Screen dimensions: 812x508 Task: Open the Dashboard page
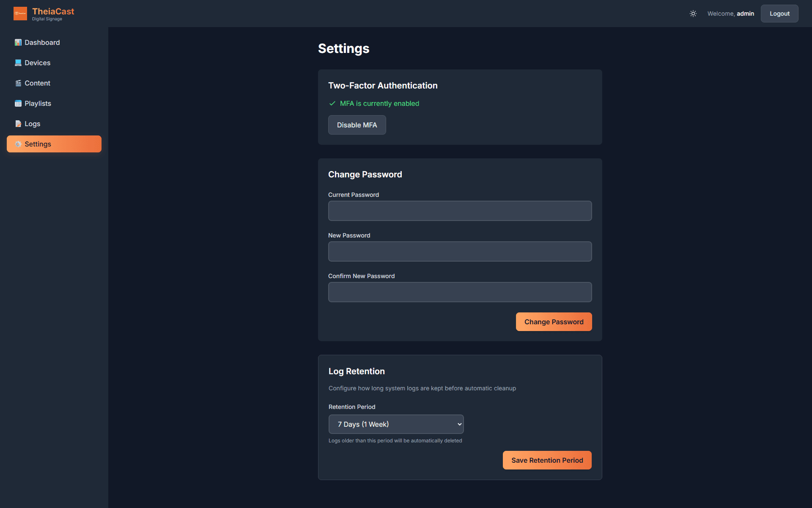click(x=41, y=42)
